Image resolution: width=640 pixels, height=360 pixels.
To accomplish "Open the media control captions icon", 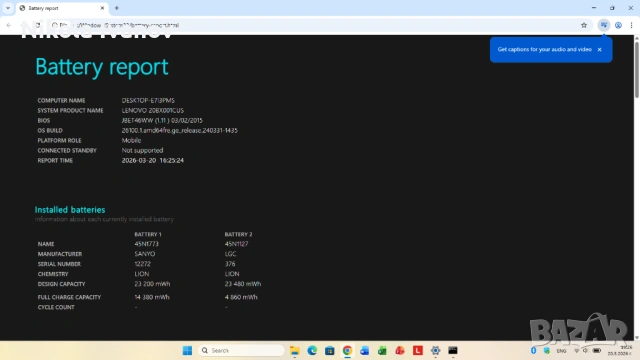I will [604, 25].
